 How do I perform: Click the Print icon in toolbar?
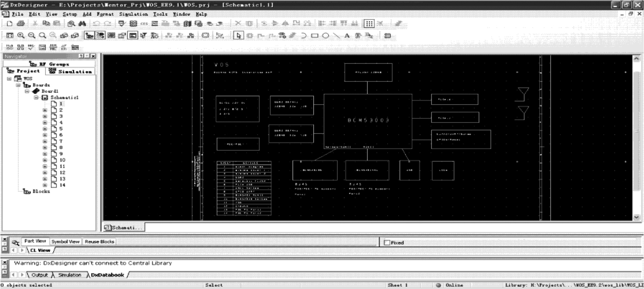[x=21, y=24]
